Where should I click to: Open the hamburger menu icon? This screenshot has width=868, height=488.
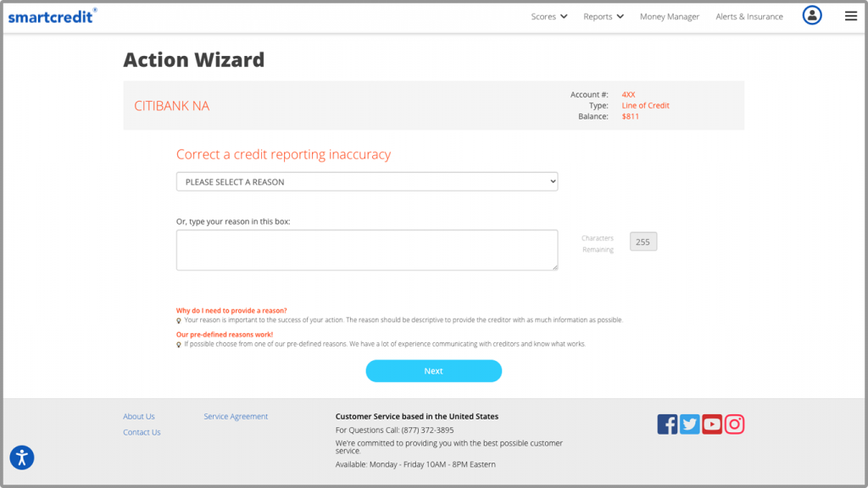point(851,15)
